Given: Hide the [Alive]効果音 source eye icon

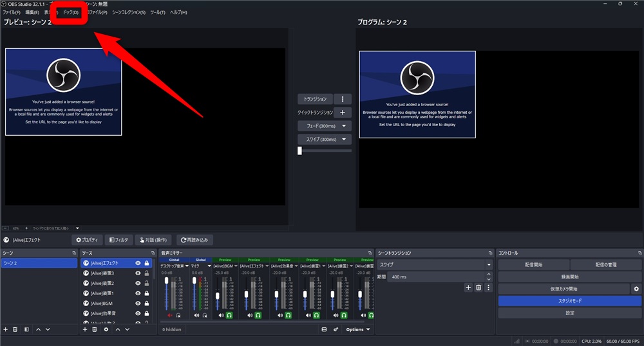Looking at the screenshot, I should 138,313.
